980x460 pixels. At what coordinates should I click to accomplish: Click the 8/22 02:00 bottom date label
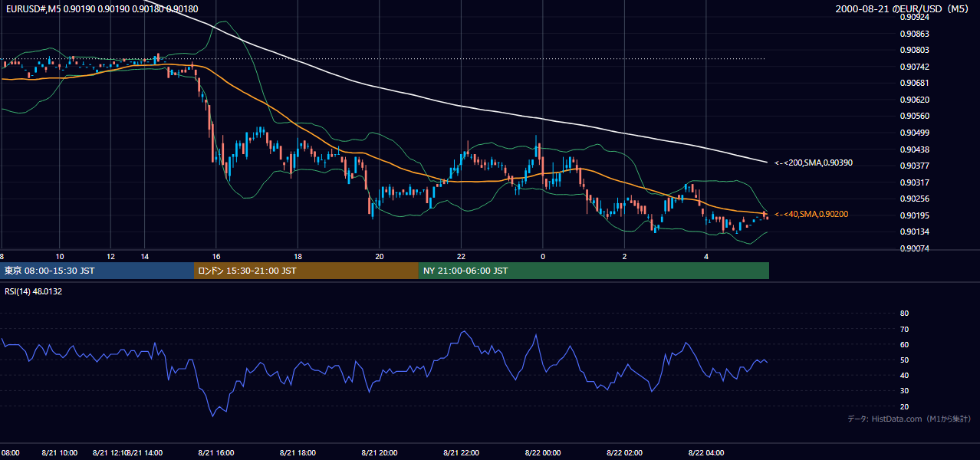click(x=624, y=453)
